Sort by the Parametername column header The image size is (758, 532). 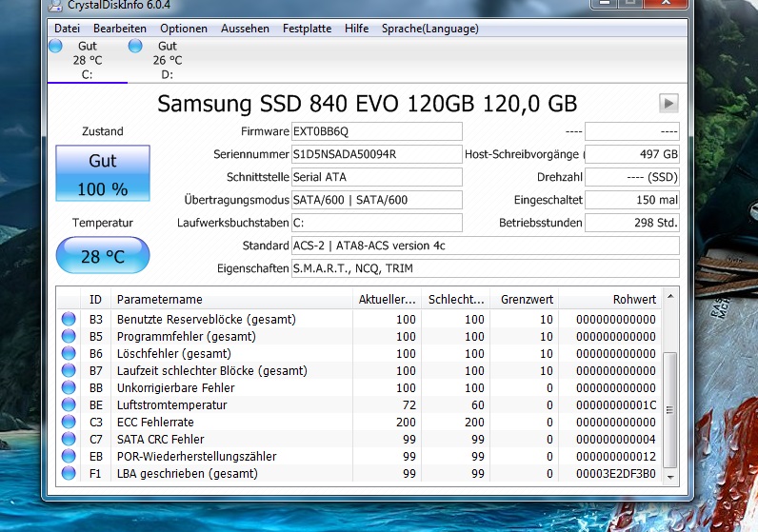(231, 300)
